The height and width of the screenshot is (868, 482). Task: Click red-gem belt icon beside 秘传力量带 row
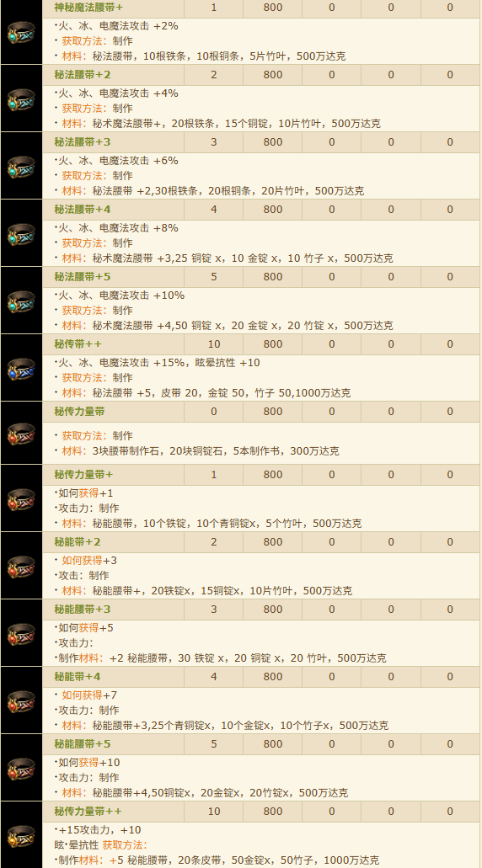point(21,434)
